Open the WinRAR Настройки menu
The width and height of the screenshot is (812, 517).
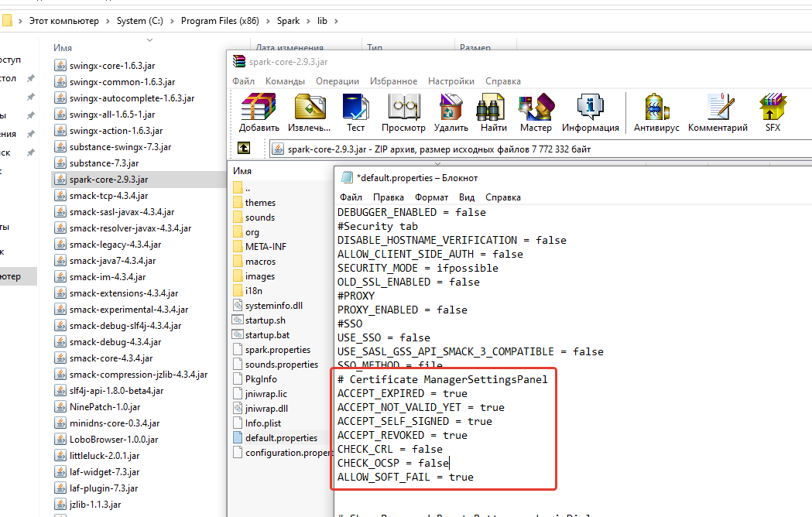pyautogui.click(x=451, y=81)
